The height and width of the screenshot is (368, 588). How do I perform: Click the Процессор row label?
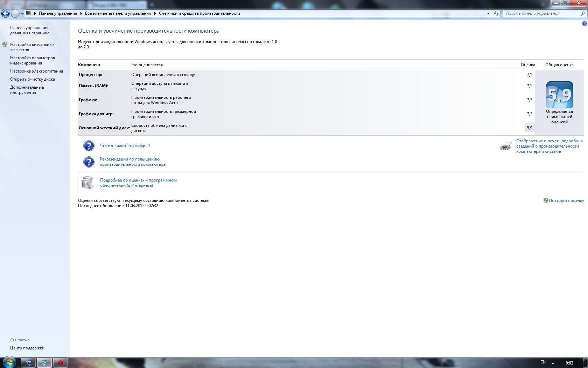91,75
